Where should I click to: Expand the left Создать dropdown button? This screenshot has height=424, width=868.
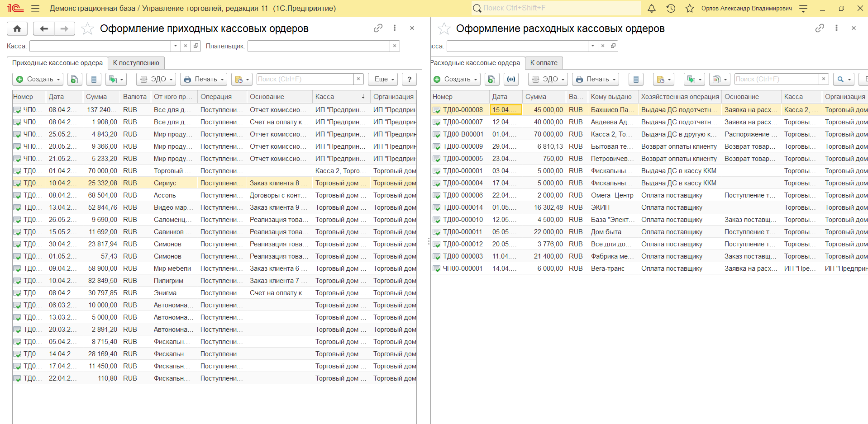coord(38,79)
